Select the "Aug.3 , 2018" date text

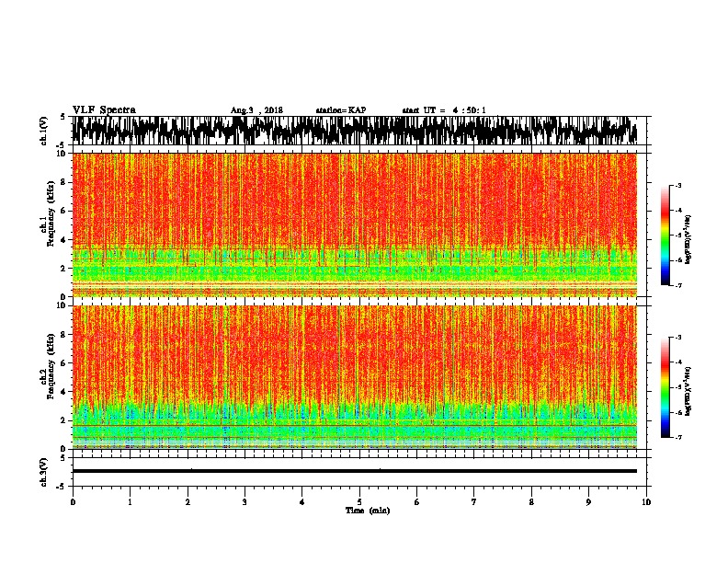click(256, 110)
